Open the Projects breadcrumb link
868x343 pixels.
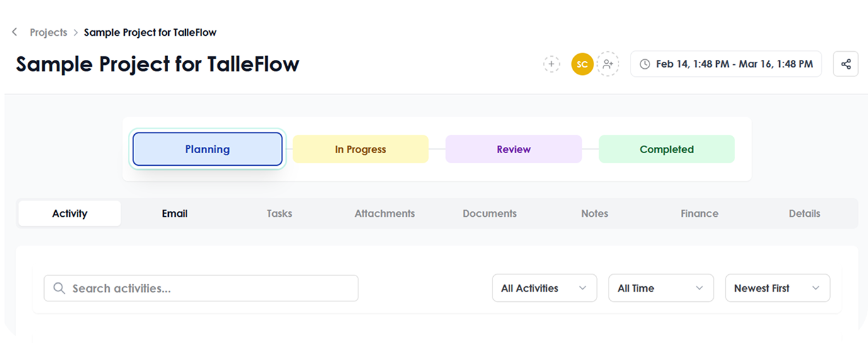pos(49,32)
